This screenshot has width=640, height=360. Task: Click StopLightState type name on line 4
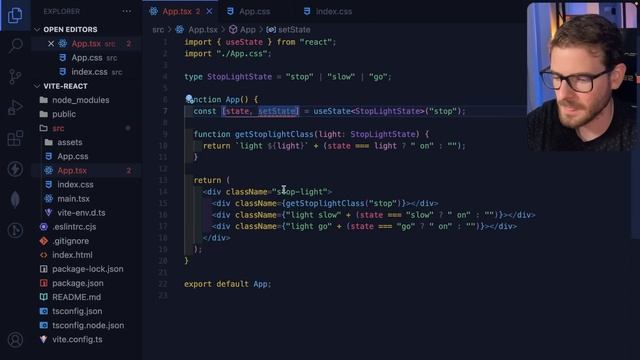[x=239, y=77]
